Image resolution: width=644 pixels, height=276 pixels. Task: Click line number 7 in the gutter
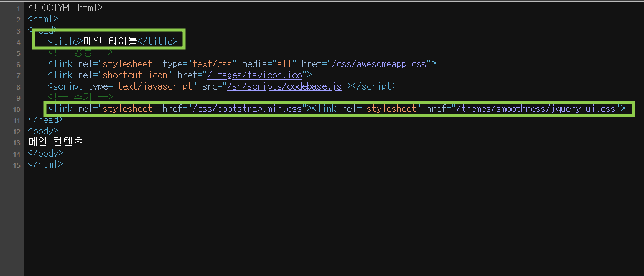18,76
